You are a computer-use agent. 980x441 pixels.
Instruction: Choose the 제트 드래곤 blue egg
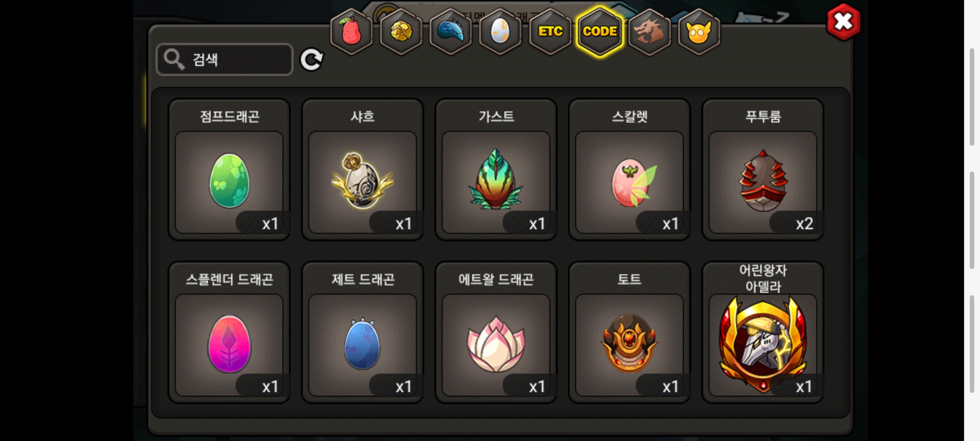363,332
